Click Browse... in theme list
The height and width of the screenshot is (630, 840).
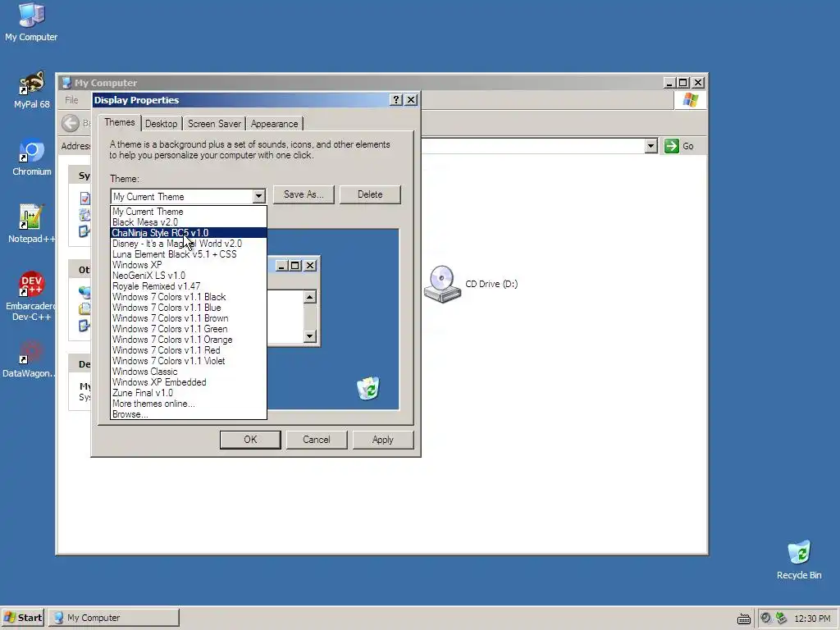[x=189, y=414]
